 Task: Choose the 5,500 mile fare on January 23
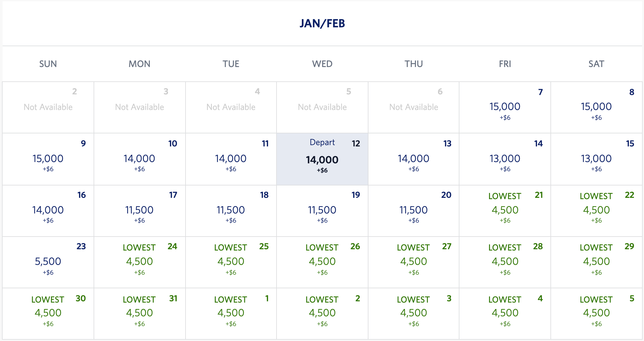pyautogui.click(x=47, y=262)
